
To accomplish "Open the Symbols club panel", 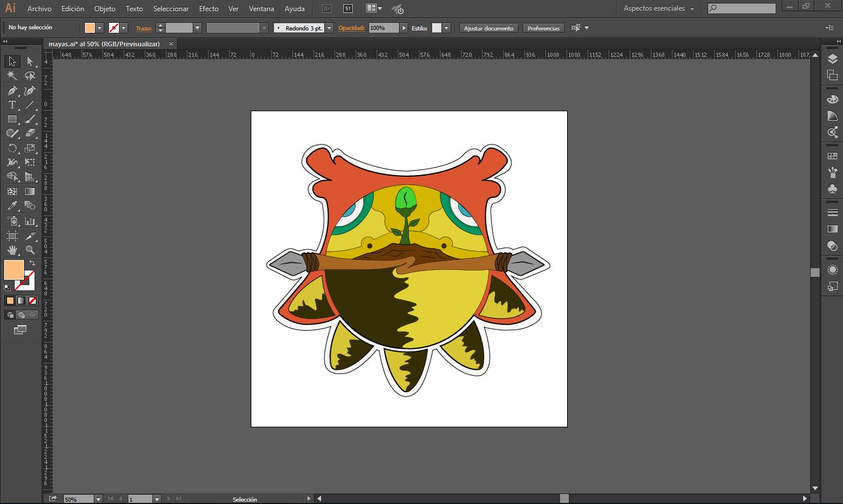I will point(832,188).
